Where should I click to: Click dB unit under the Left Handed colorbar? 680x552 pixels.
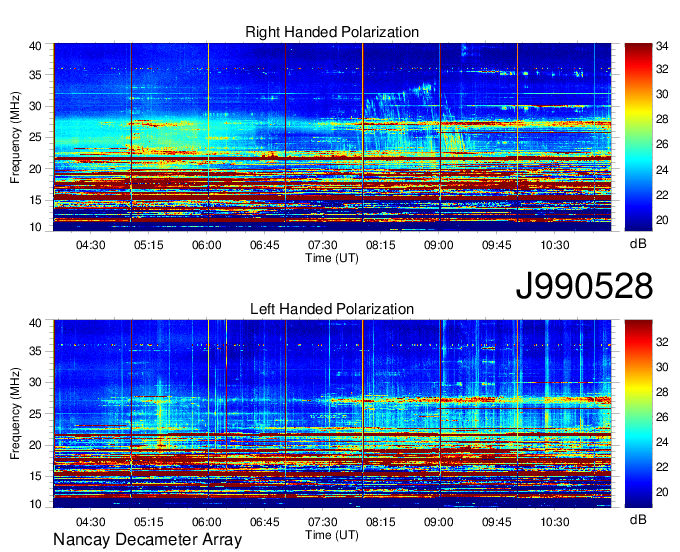point(638,519)
